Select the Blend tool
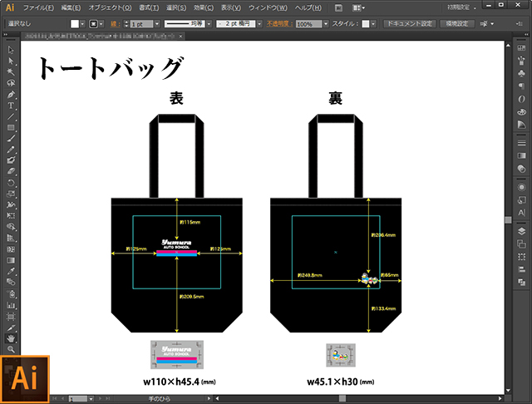This screenshot has width=532, height=404. pyautogui.click(x=11, y=282)
